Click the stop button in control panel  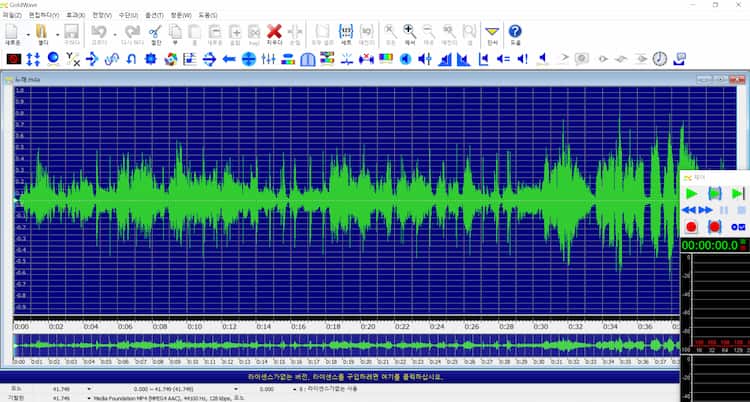coord(741,210)
